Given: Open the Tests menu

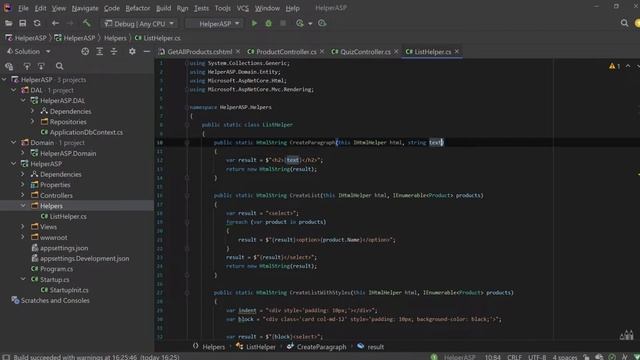Looking at the screenshot, I should click(x=201, y=8).
